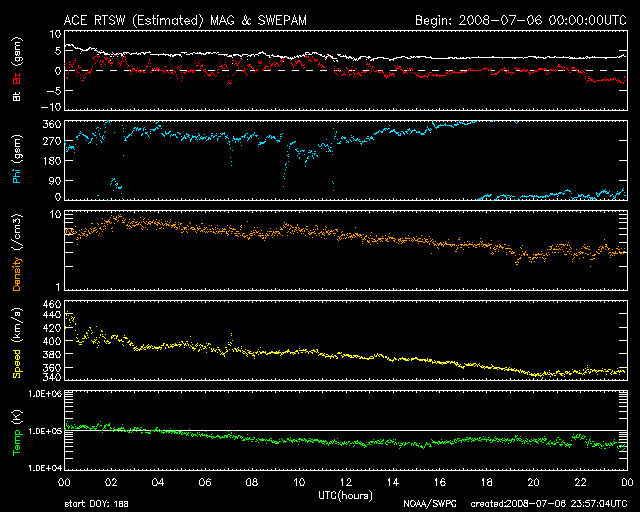Click the yellow Speed axis label
640x512 pixels.
pyautogui.click(x=16, y=364)
